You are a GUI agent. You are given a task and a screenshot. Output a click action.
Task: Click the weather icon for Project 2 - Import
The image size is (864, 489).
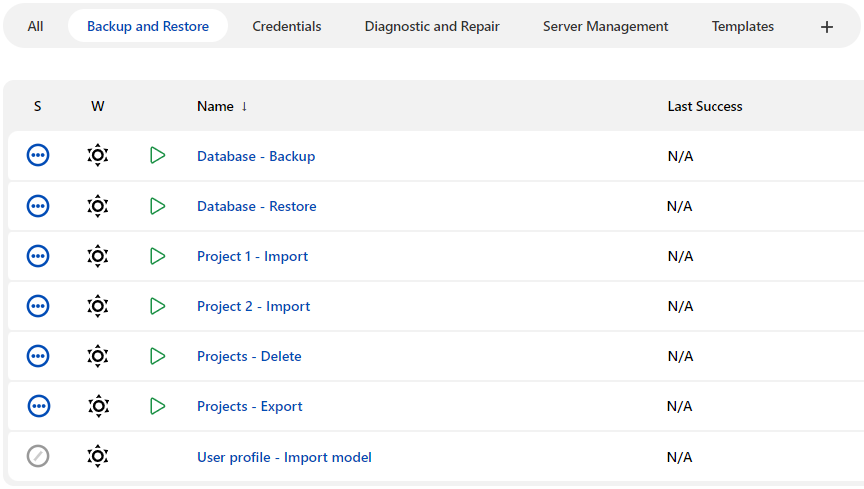[x=97, y=306]
